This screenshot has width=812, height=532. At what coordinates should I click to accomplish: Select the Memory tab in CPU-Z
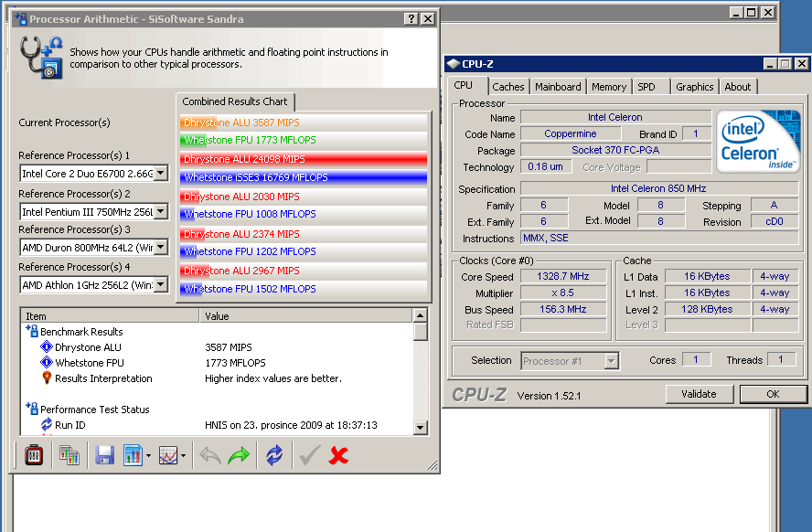pyautogui.click(x=609, y=87)
